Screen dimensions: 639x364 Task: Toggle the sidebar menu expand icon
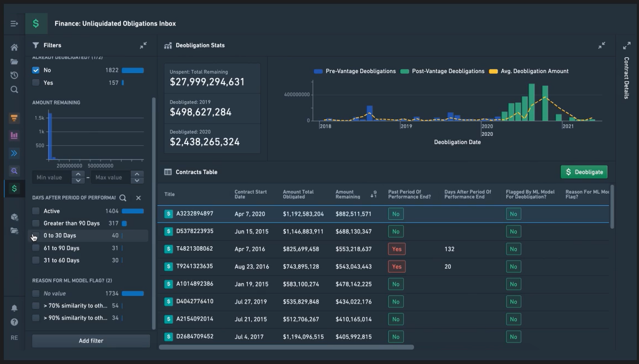(x=14, y=24)
